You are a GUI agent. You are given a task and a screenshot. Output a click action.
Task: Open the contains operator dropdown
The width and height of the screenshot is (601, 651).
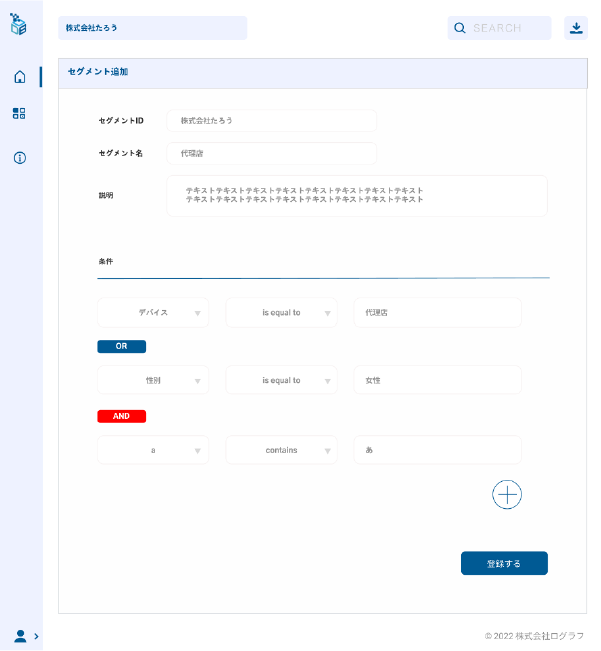click(281, 450)
